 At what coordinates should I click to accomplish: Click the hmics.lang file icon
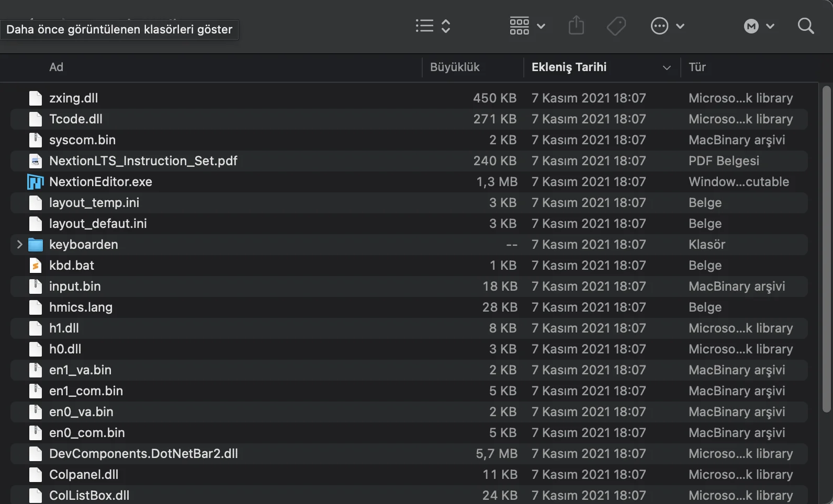click(35, 307)
